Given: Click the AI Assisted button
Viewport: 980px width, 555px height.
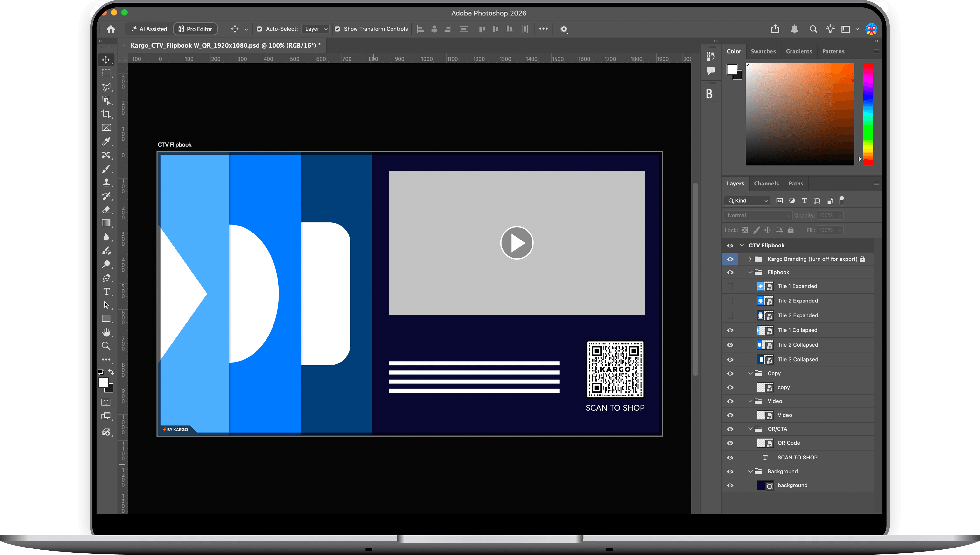Looking at the screenshot, I should coord(149,29).
